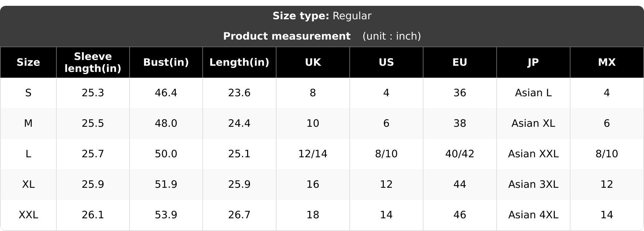Select the Asian L cell

tap(533, 93)
